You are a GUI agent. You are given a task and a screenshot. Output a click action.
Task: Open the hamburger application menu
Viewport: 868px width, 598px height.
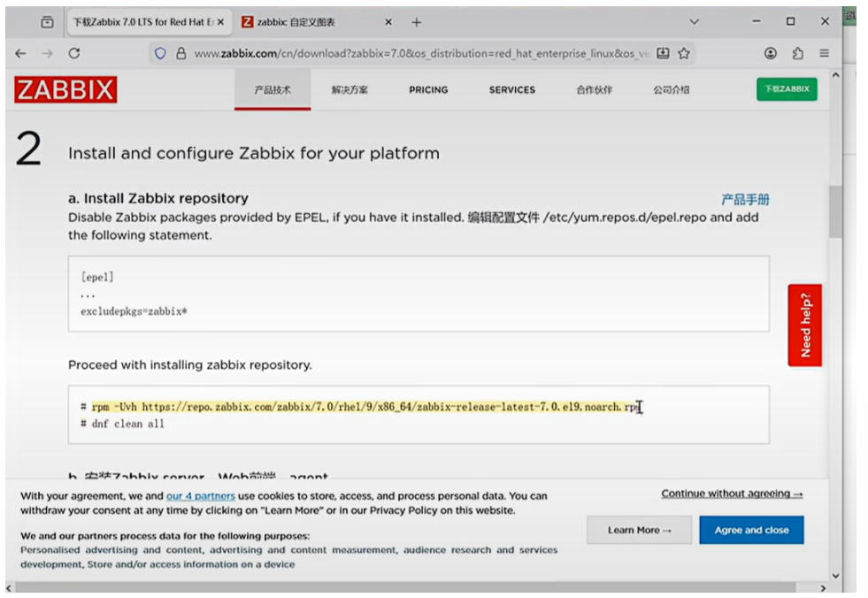tap(825, 53)
